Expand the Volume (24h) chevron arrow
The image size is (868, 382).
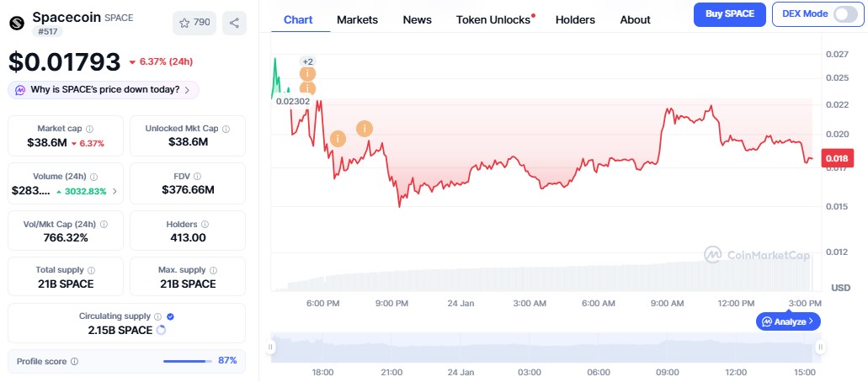tap(114, 191)
